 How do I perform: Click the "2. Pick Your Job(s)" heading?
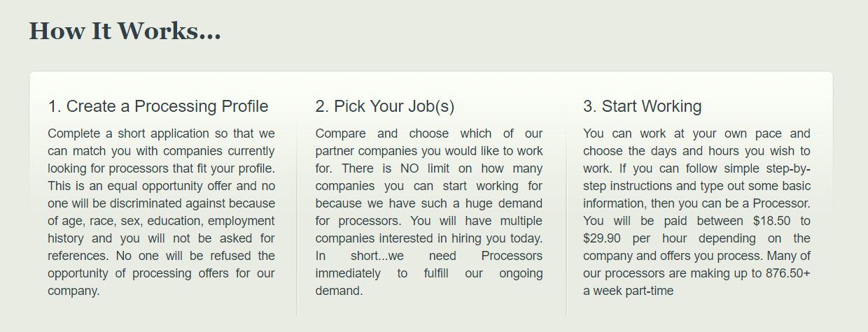pyautogui.click(x=385, y=106)
